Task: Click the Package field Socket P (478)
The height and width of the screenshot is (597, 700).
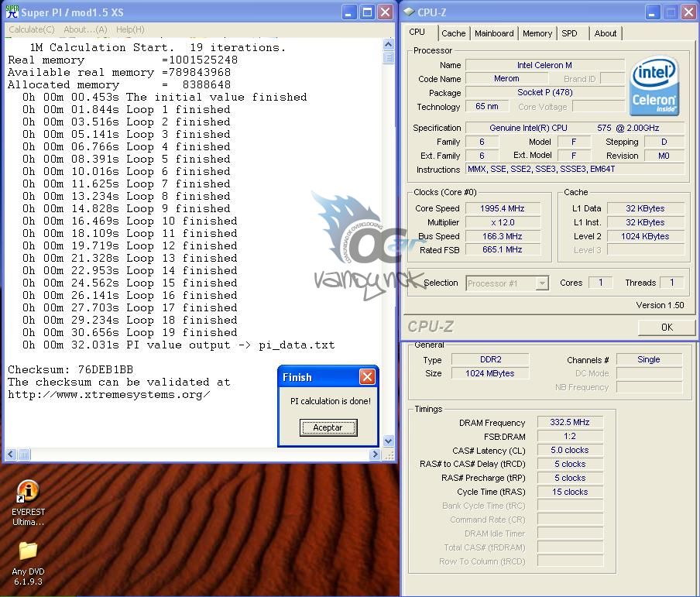Action: [544, 92]
